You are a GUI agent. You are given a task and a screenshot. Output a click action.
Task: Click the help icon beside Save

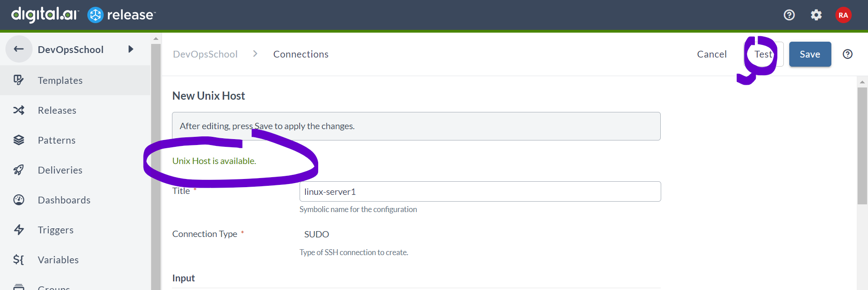(848, 54)
